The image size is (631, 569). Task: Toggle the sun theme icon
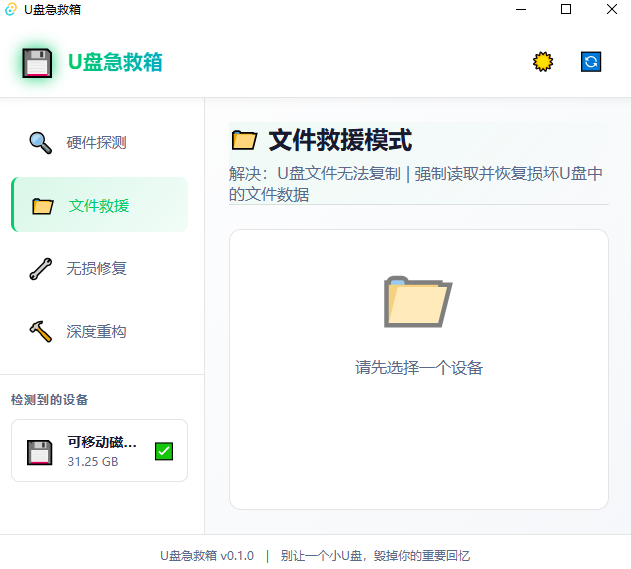542,62
